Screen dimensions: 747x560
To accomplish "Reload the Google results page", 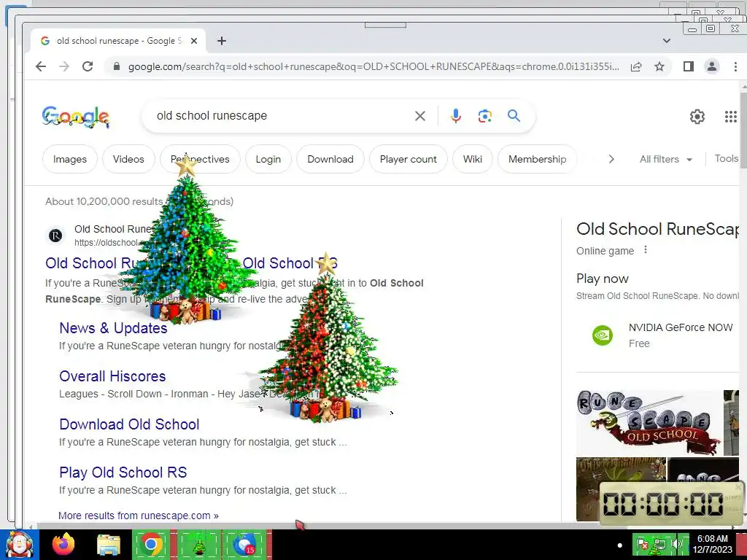I will pos(88,66).
